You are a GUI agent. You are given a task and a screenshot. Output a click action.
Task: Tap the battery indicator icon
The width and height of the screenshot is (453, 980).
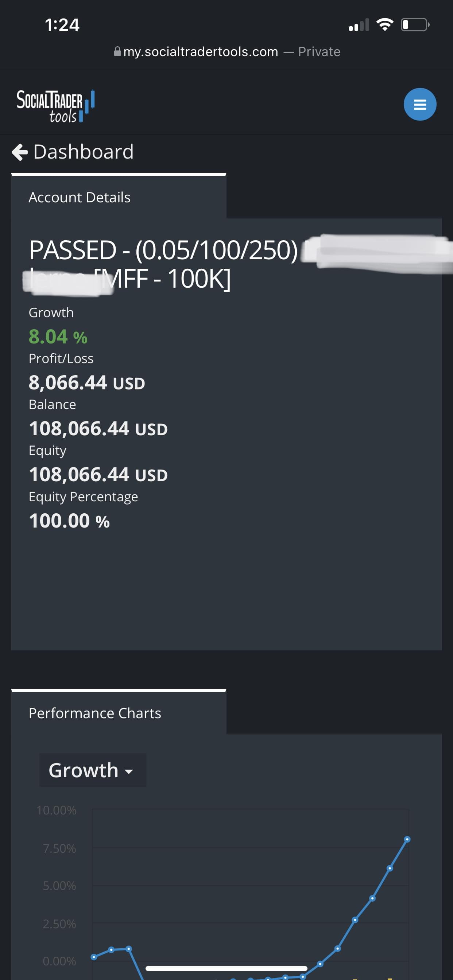click(415, 25)
